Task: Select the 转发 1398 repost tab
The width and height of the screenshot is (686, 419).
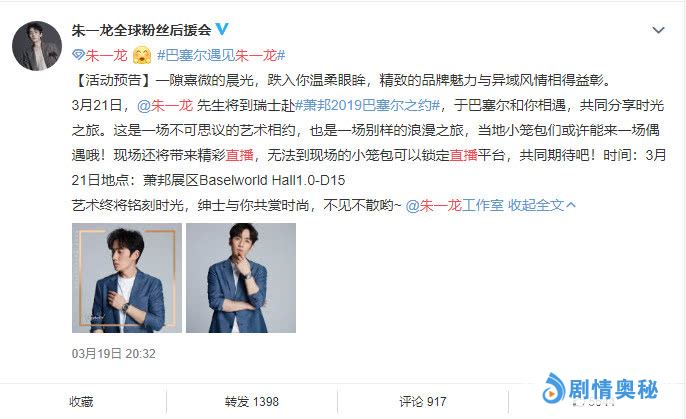Action: 252,402
